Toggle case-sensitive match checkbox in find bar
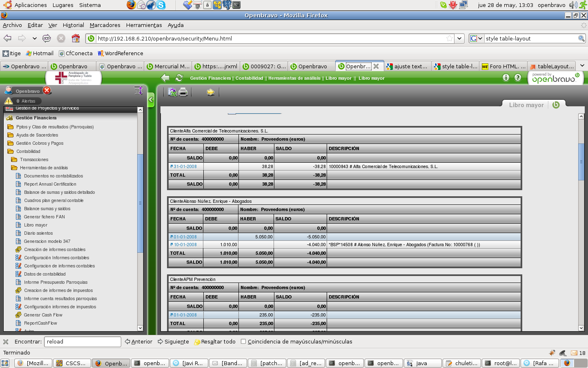This screenshot has width=588, height=368. point(243,341)
